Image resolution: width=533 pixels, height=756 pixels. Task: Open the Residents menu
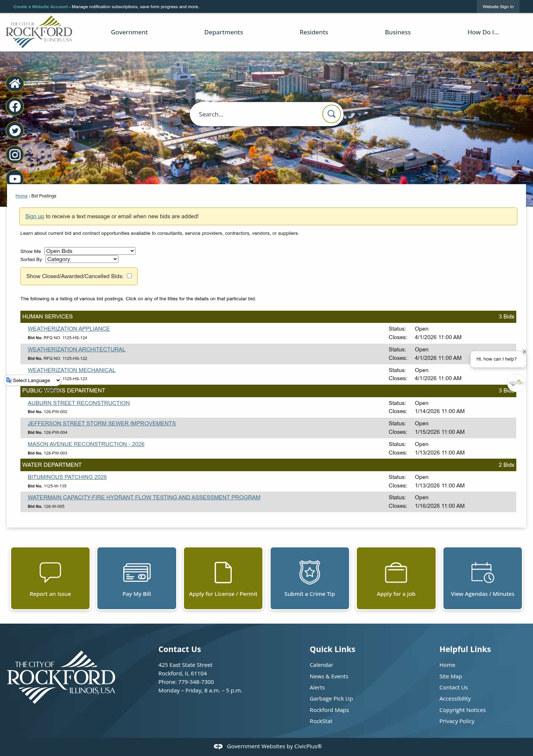(x=314, y=32)
